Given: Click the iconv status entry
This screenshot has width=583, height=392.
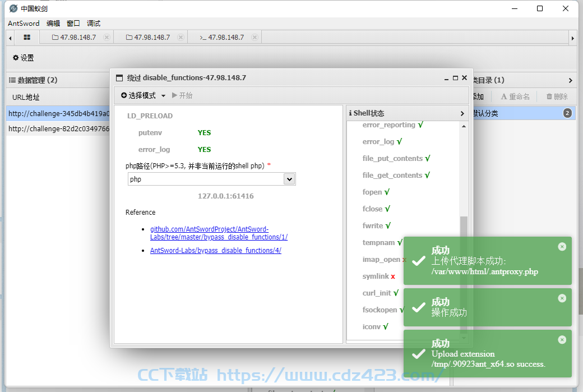Looking at the screenshot, I should [x=375, y=326].
